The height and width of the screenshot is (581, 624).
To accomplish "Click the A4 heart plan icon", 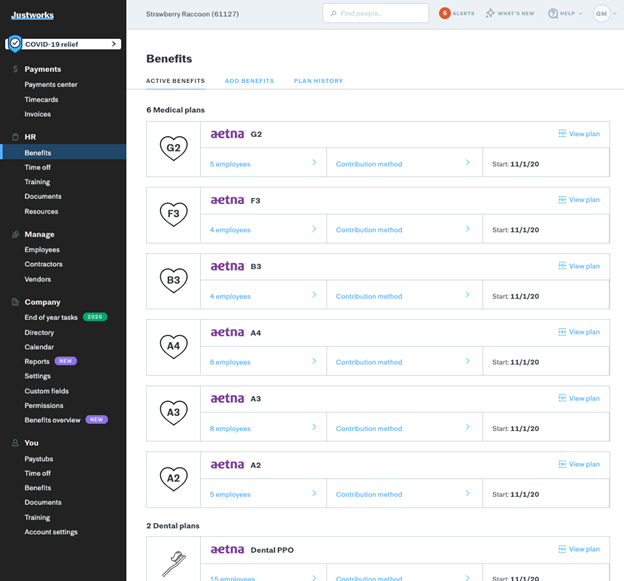I will click(174, 346).
